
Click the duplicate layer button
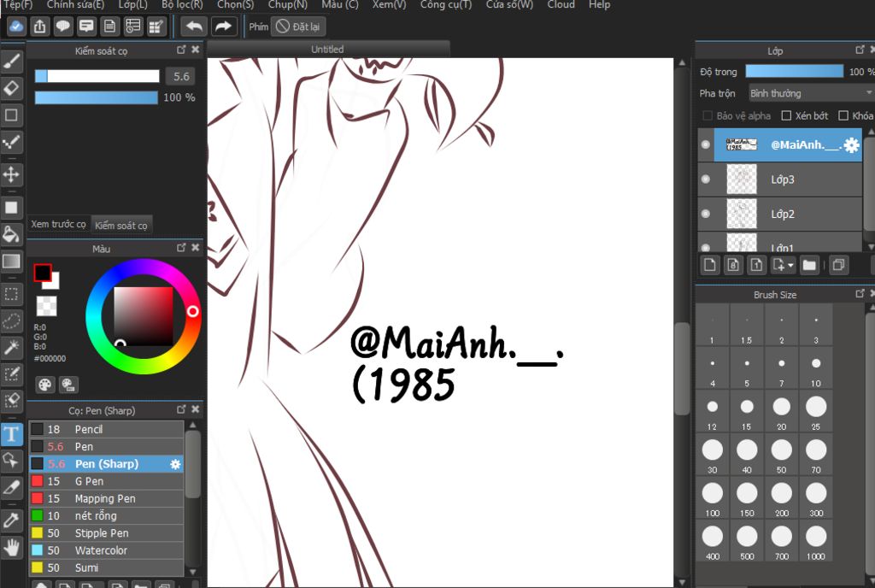[x=838, y=265]
